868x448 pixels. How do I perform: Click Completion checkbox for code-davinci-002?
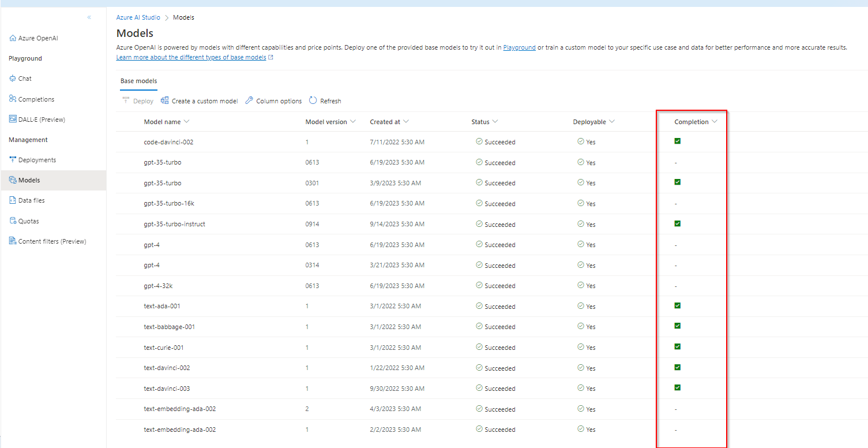point(678,141)
